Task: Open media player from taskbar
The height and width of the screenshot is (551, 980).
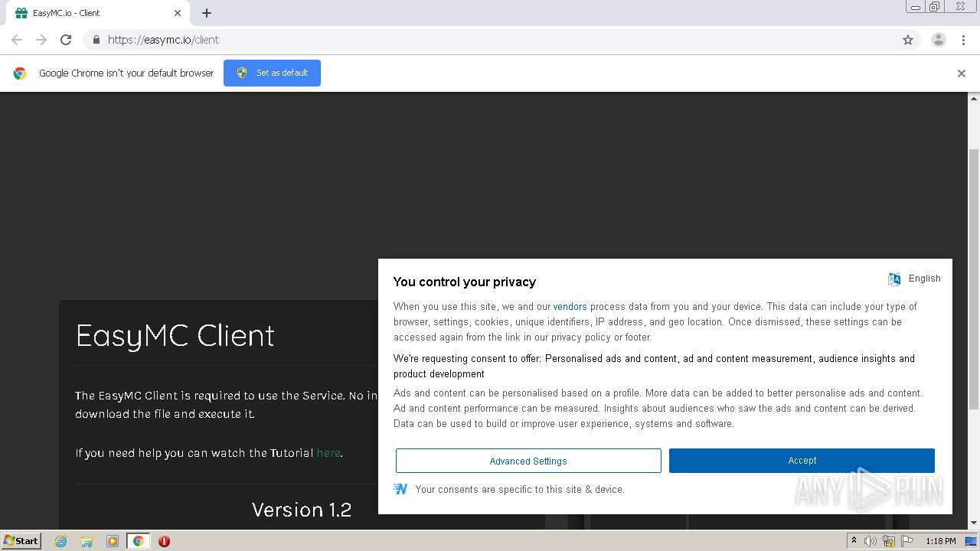Action: [113, 541]
